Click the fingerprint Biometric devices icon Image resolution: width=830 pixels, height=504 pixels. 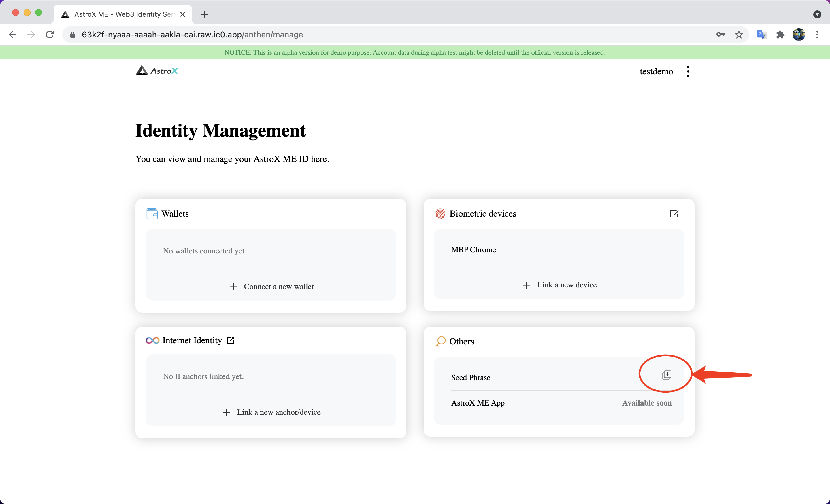tap(440, 213)
